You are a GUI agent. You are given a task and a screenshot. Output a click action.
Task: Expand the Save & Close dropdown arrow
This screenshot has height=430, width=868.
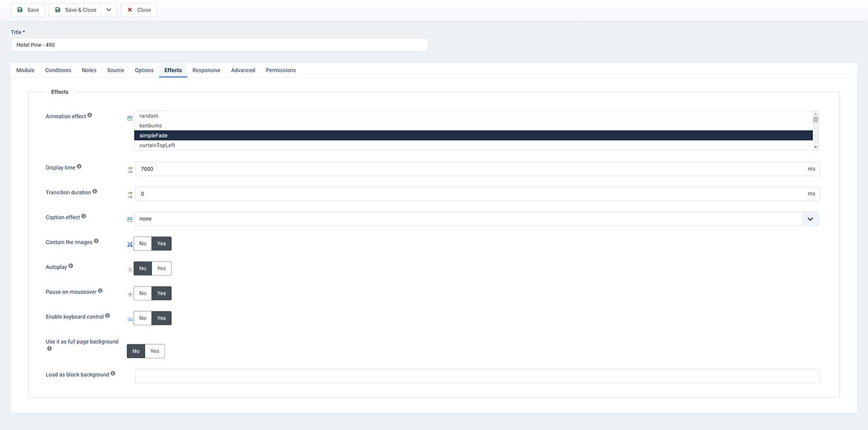[x=109, y=10]
